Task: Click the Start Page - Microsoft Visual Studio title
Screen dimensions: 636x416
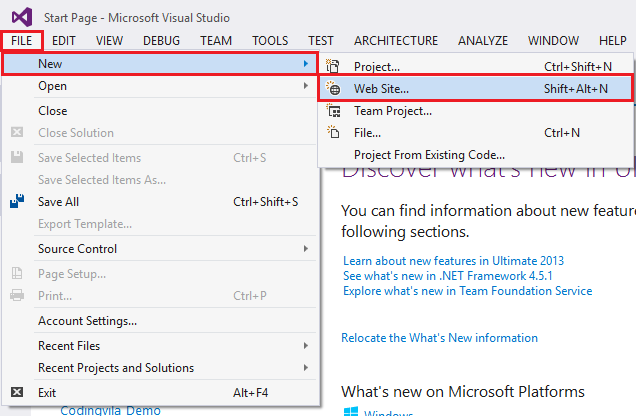Action: tap(137, 18)
